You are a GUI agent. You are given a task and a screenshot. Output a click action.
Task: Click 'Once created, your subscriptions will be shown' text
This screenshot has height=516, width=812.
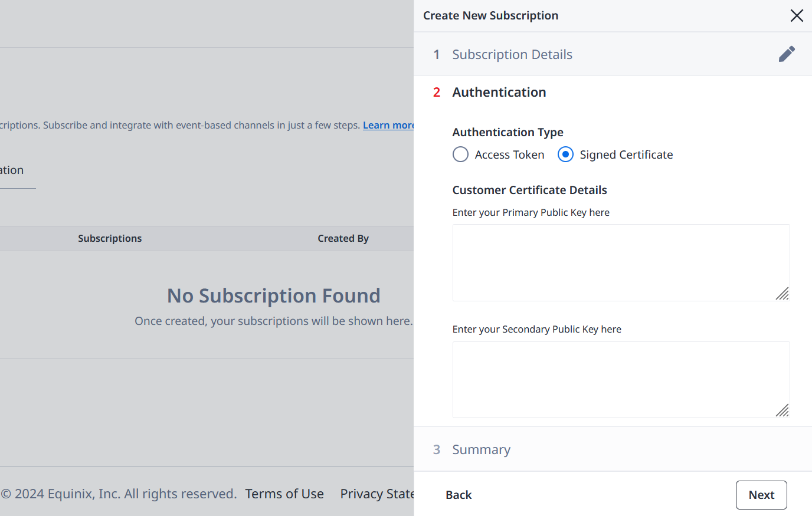pyautogui.click(x=274, y=321)
